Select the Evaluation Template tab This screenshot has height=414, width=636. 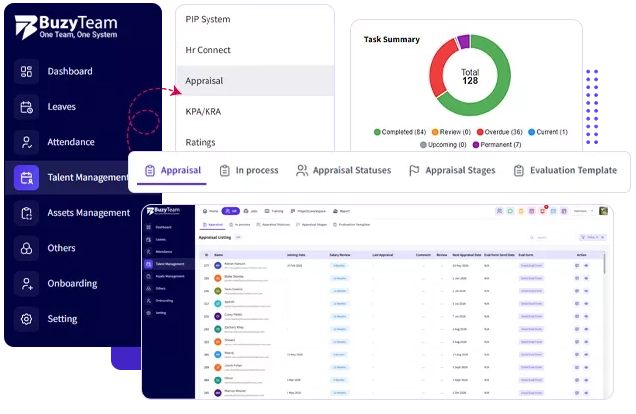point(565,170)
